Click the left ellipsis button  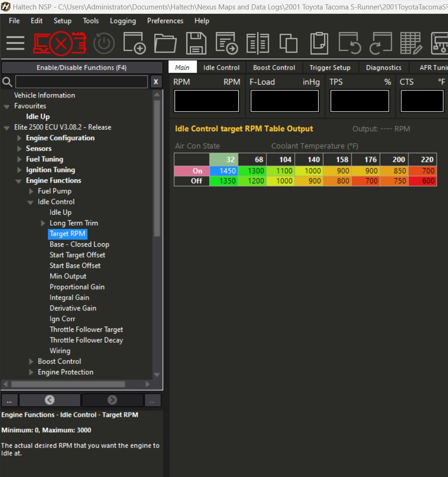[x=9, y=400]
